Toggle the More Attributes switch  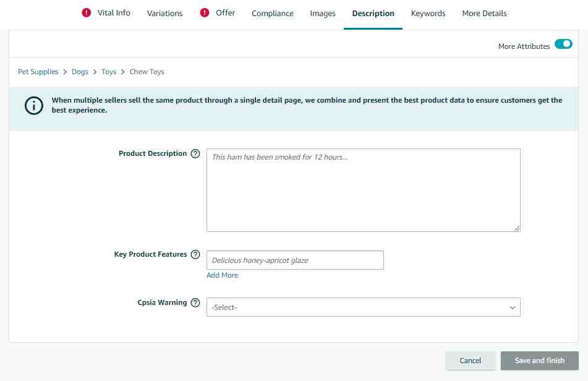(x=563, y=45)
